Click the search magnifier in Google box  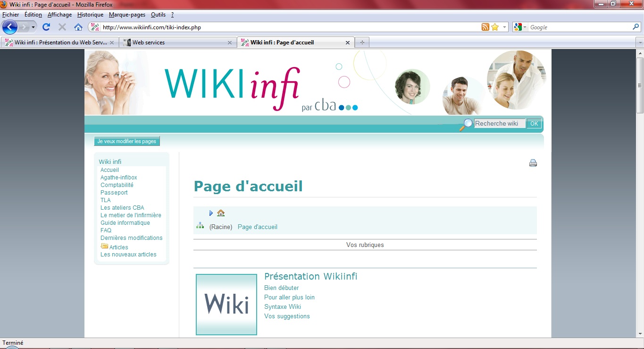point(636,27)
